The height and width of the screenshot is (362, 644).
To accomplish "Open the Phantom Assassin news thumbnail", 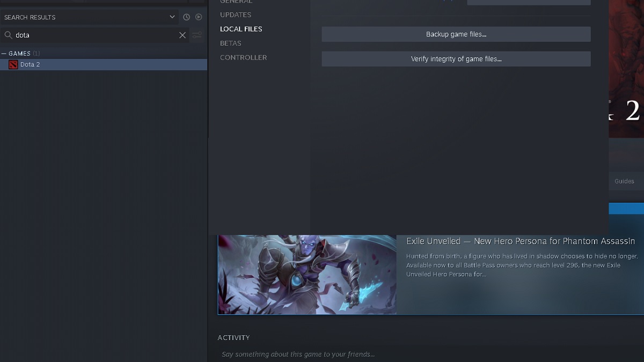I will (x=307, y=275).
